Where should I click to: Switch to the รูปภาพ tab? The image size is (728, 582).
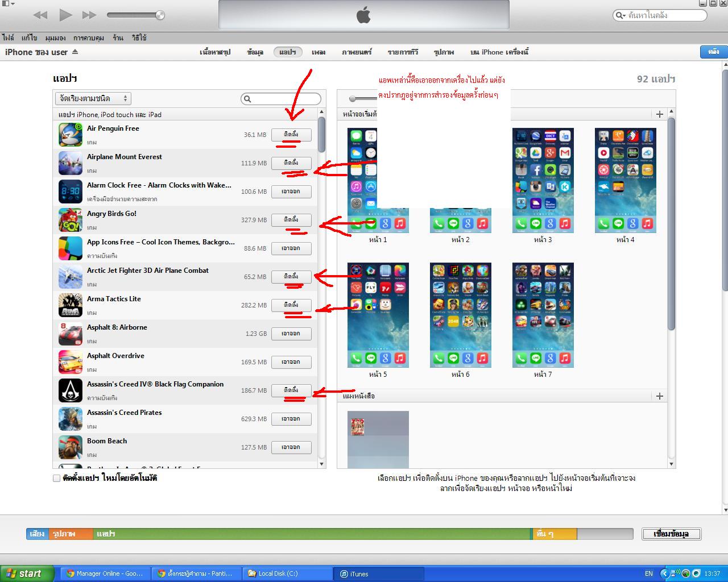point(444,52)
